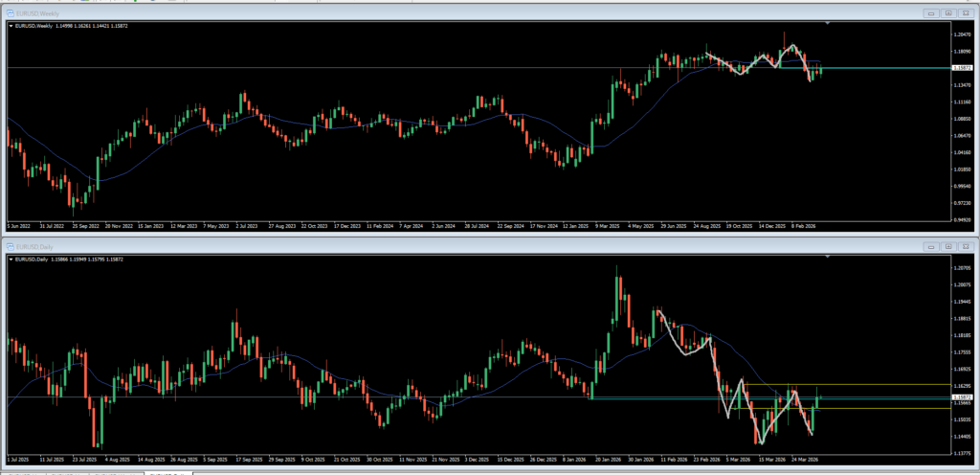Screen dimensions: 980x475
Task: Click the 1.20470 level on Weekly price scale
Action: 963,36
